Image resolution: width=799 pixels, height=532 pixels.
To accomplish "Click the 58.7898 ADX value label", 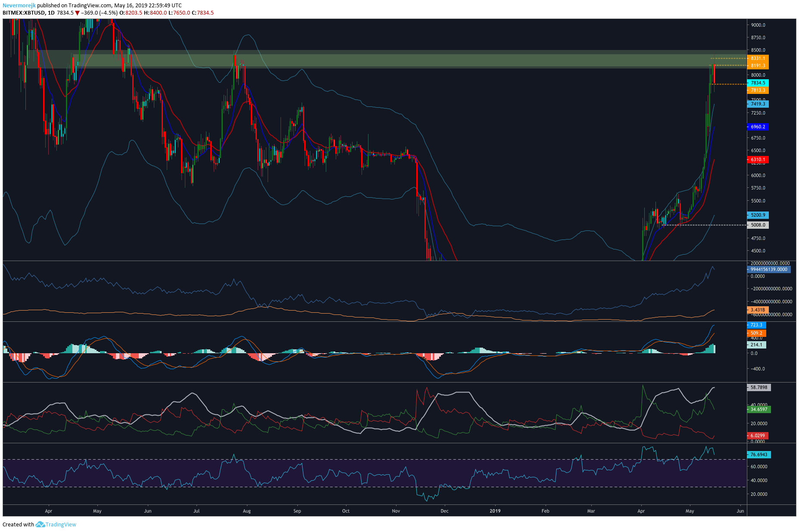I will (x=759, y=387).
